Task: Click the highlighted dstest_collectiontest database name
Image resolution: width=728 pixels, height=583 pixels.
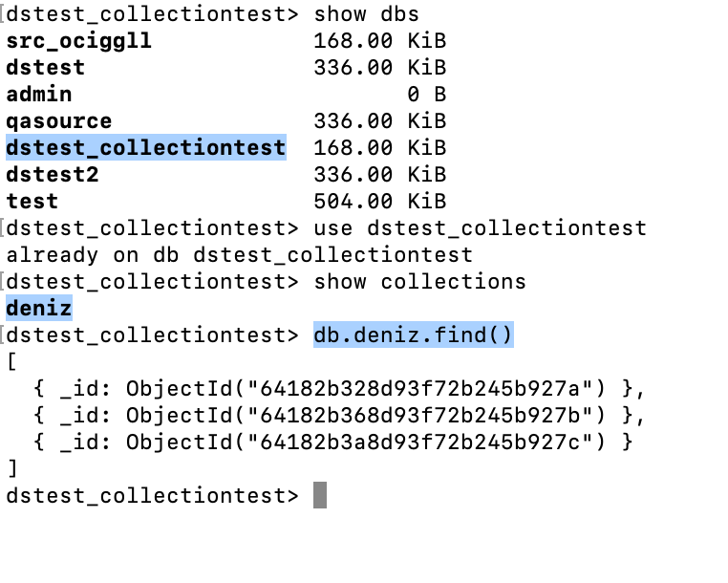Action: point(145,148)
